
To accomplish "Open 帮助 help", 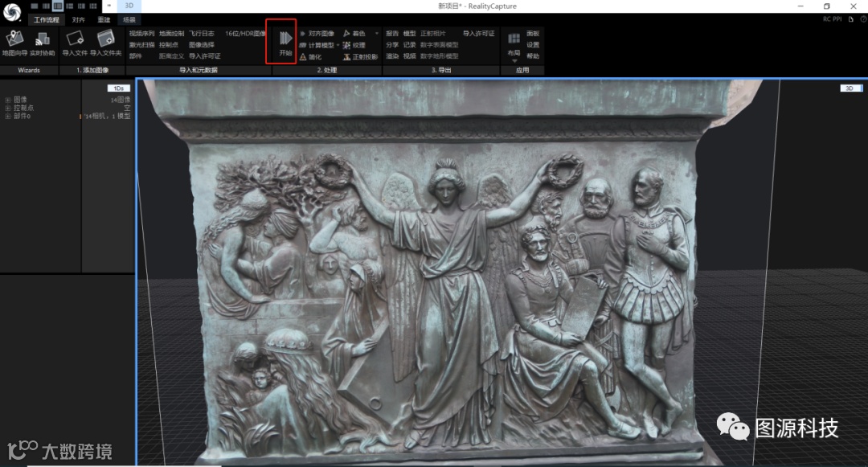I will [x=533, y=56].
